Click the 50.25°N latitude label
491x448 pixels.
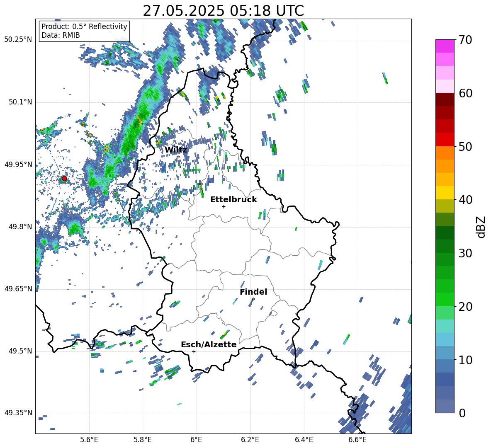[18, 40]
